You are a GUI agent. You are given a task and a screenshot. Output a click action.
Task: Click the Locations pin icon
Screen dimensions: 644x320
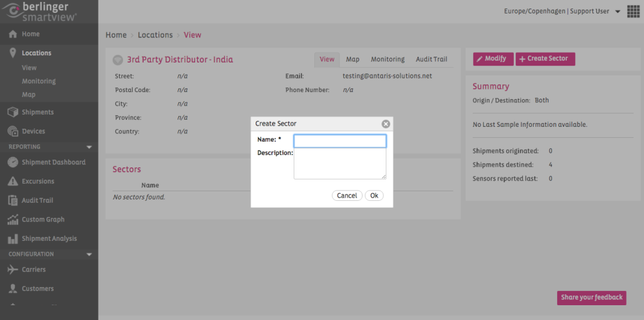tap(13, 53)
